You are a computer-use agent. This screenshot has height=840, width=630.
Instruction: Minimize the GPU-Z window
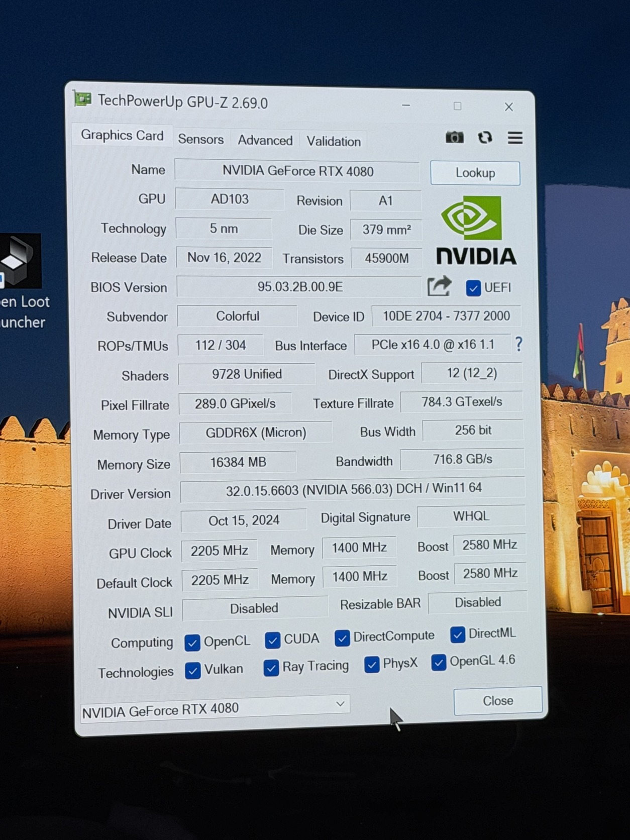(x=406, y=106)
